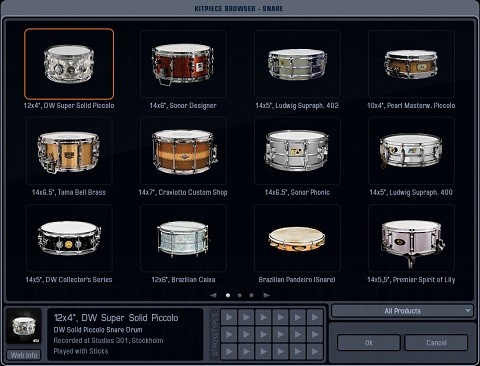480x366 pixels.
Task: Play stroke type row 2, first button
Action: click(x=229, y=334)
